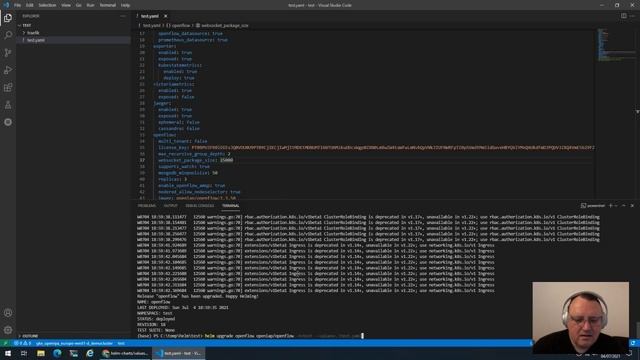Open the Search view in activity bar
This screenshot has height=360, width=640.
tap(8, 35)
